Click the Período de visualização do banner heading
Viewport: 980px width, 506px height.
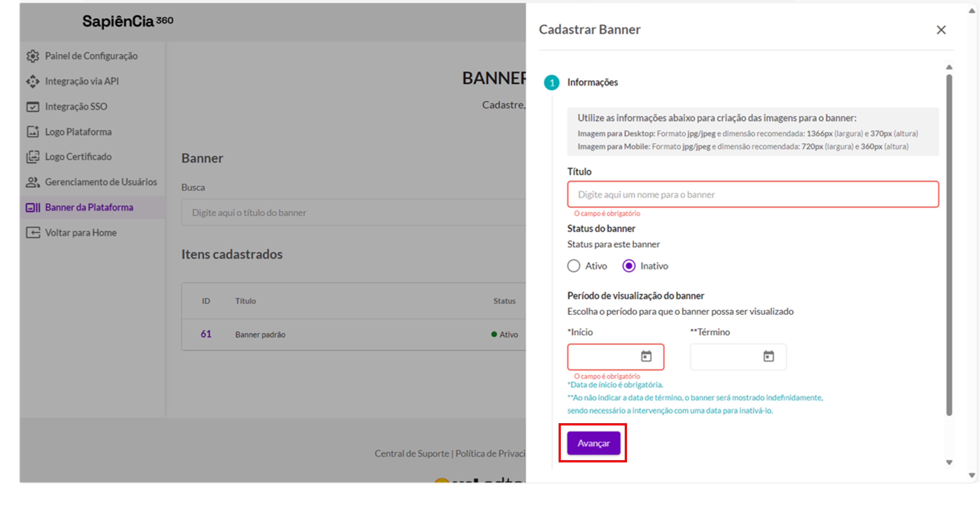(x=635, y=296)
